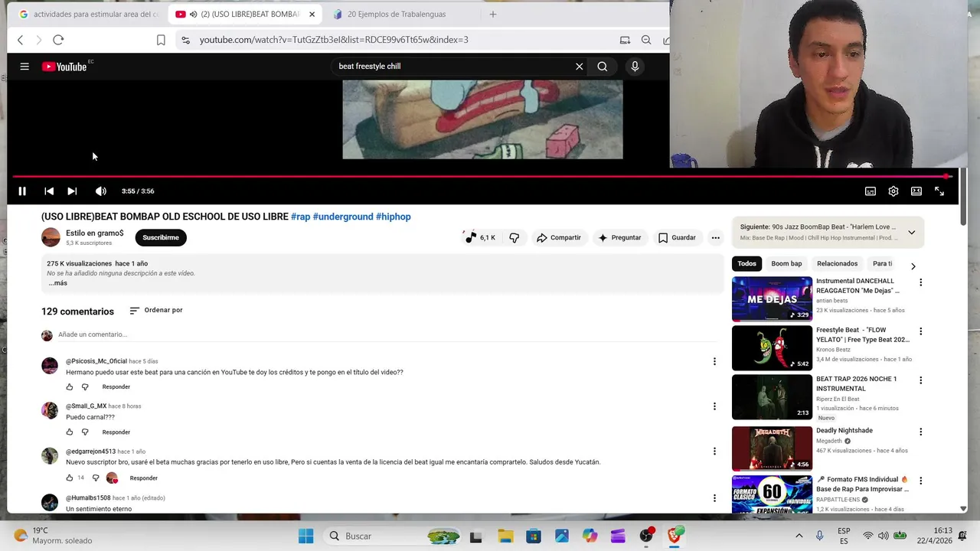The height and width of the screenshot is (551, 980).
Task: Mute the video player volume
Action: point(100,191)
